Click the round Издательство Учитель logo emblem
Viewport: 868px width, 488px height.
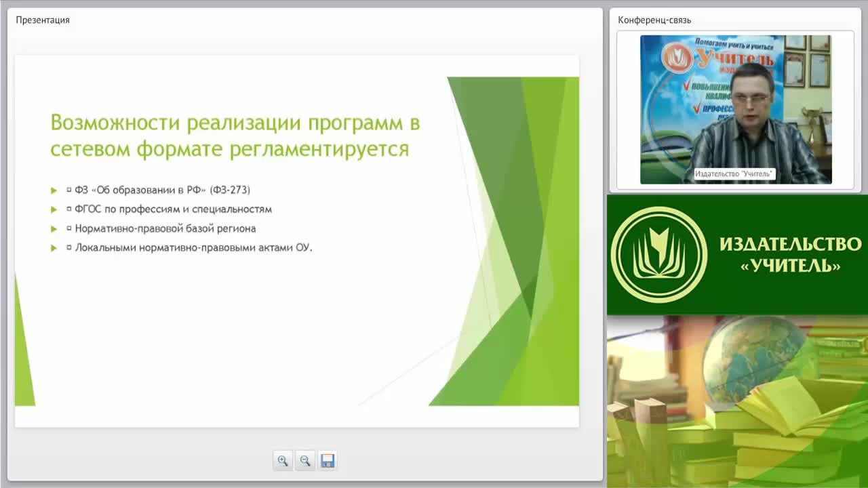pyautogui.click(x=658, y=254)
